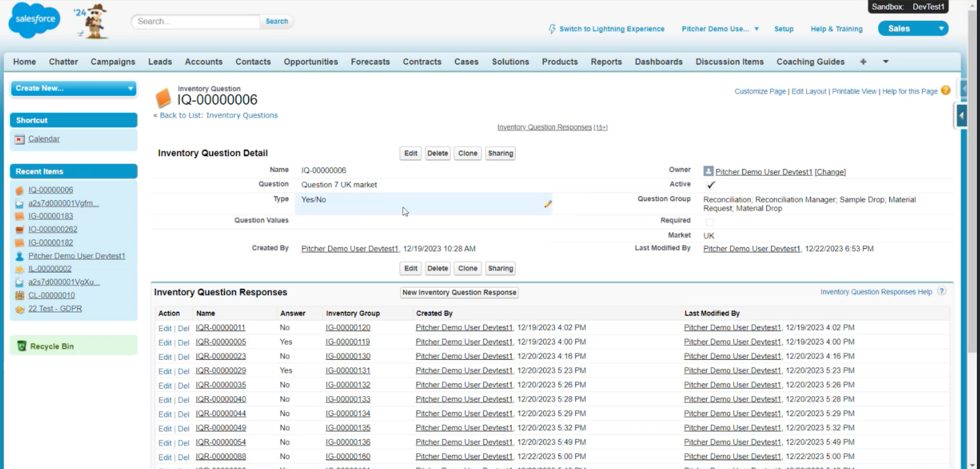Expand the Sales app menu dropdown
This screenshot has height=469, width=980.
click(x=941, y=29)
